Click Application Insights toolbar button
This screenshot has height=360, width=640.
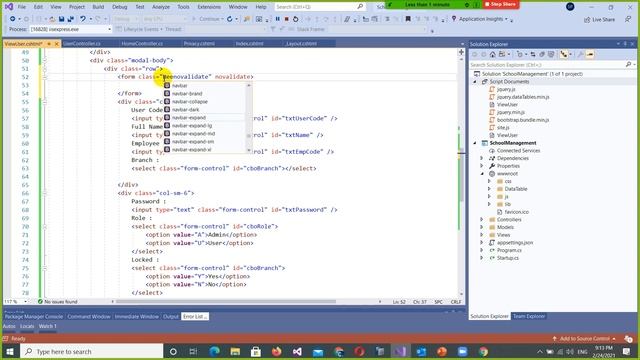(x=480, y=19)
